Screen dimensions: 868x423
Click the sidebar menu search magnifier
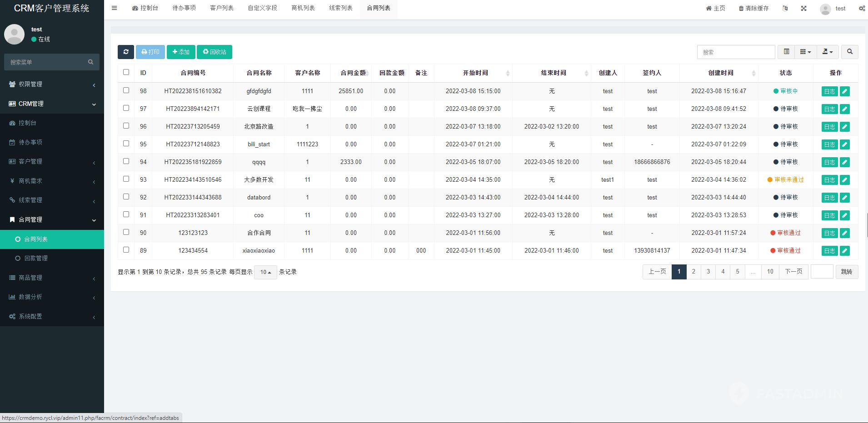(91, 62)
